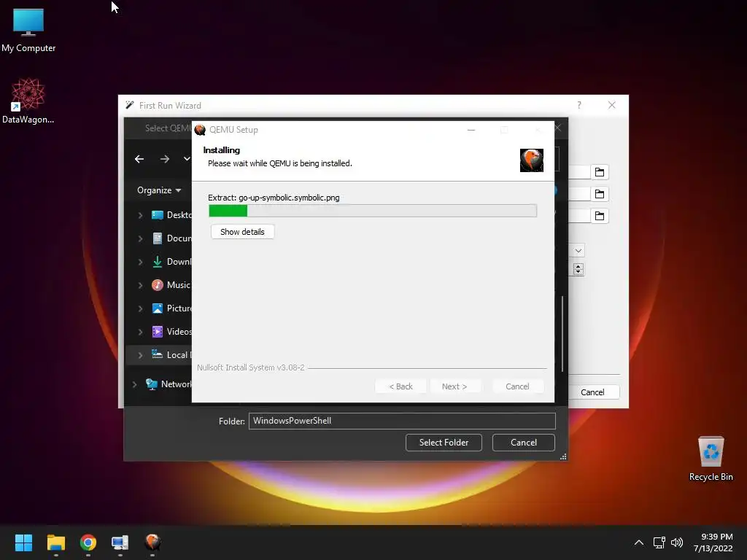Expand the Downloads tree node
747x560 pixels.
[140, 262]
